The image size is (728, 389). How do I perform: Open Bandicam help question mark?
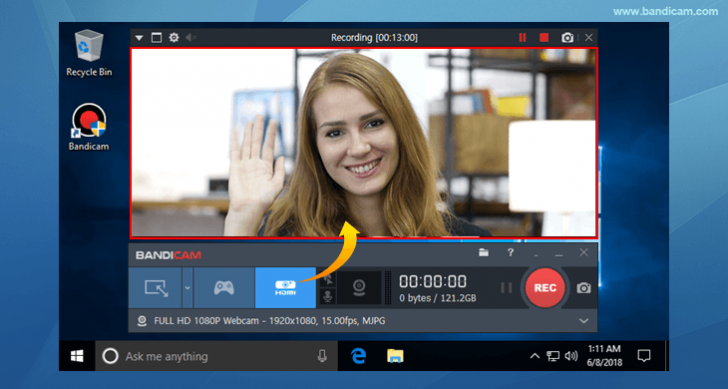click(510, 253)
